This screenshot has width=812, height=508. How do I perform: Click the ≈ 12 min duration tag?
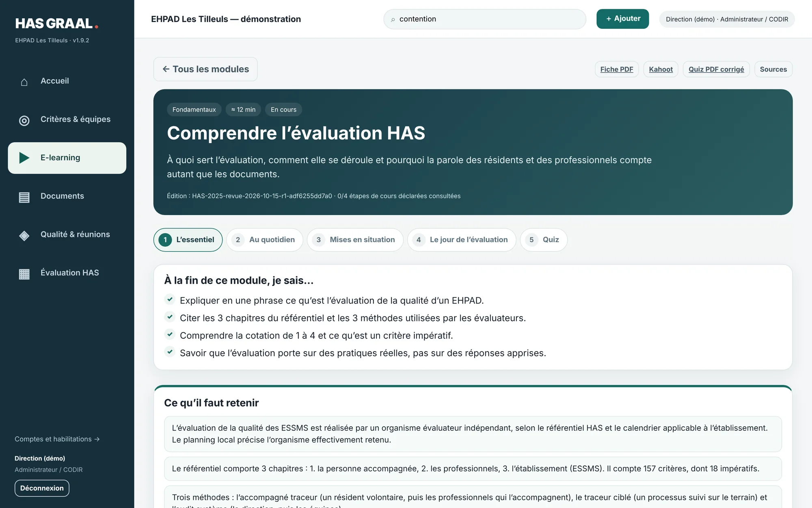(x=243, y=110)
